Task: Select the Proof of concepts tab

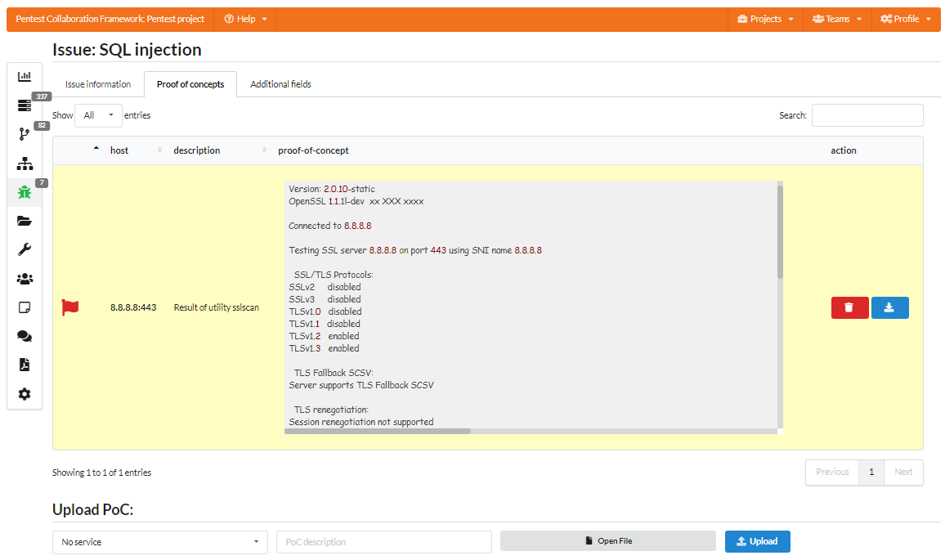Action: click(x=190, y=84)
